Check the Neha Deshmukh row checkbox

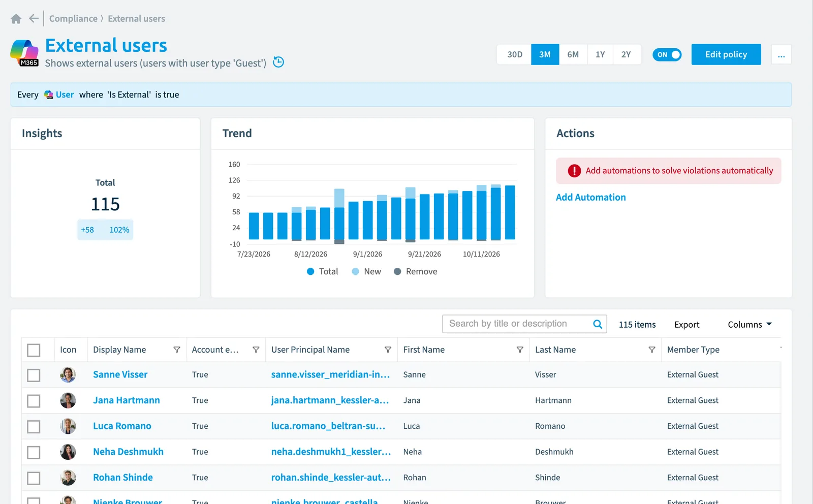pos(34,452)
